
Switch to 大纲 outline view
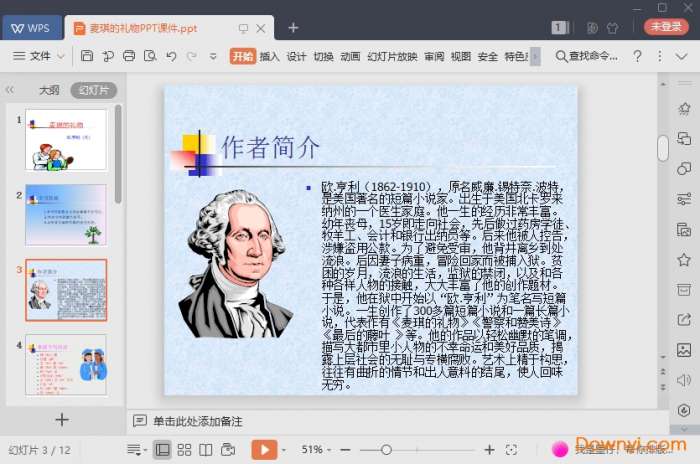(x=49, y=90)
